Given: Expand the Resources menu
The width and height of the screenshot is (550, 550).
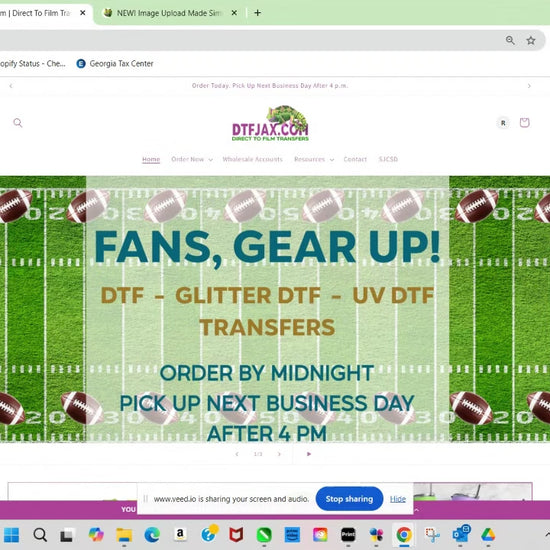Looking at the screenshot, I should click(314, 159).
